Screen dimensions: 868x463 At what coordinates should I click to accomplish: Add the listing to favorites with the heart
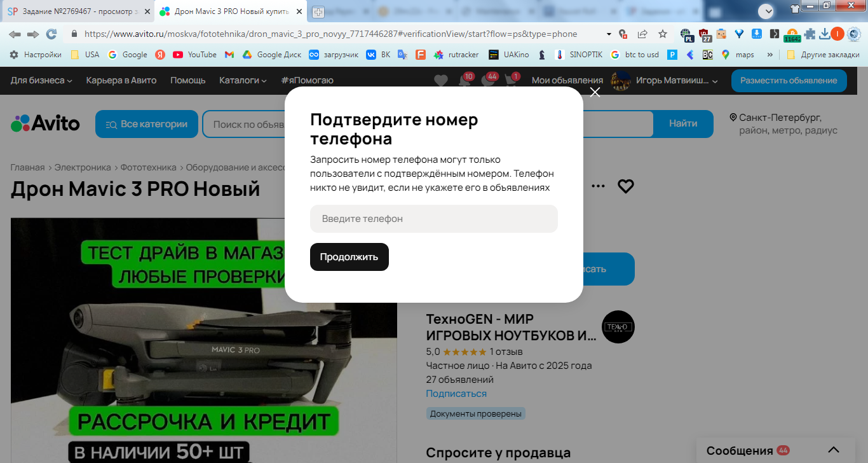pyautogui.click(x=626, y=186)
